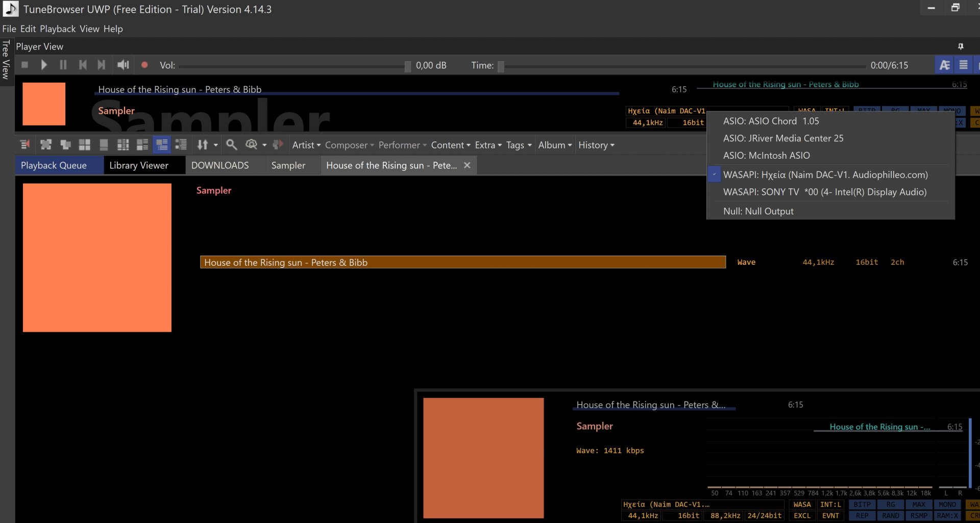The image size is (980, 523).
Task: Toggle the RAND shuffle indicator
Action: (x=891, y=516)
